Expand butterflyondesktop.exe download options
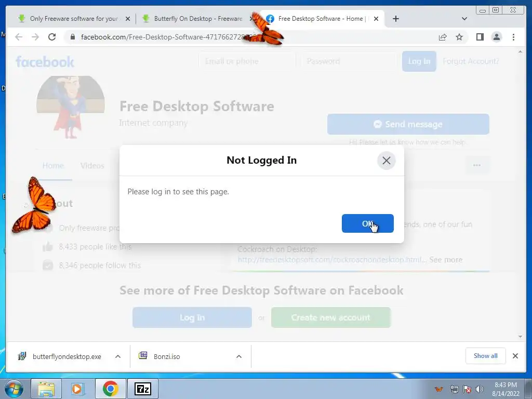 coord(118,356)
